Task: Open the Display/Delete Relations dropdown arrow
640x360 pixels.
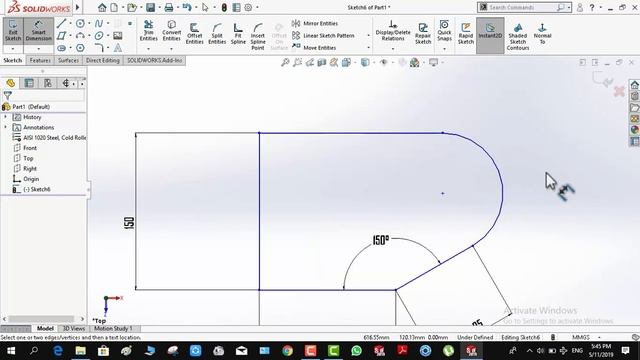Action: pos(393,49)
